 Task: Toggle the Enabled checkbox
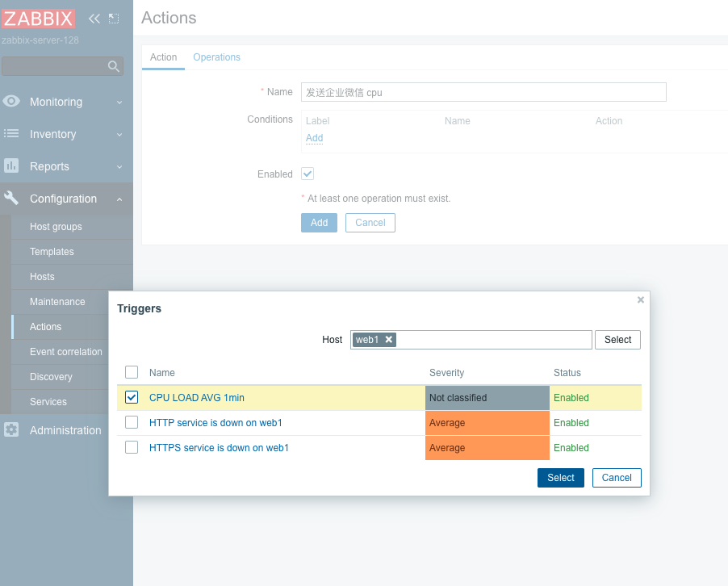pos(308,174)
